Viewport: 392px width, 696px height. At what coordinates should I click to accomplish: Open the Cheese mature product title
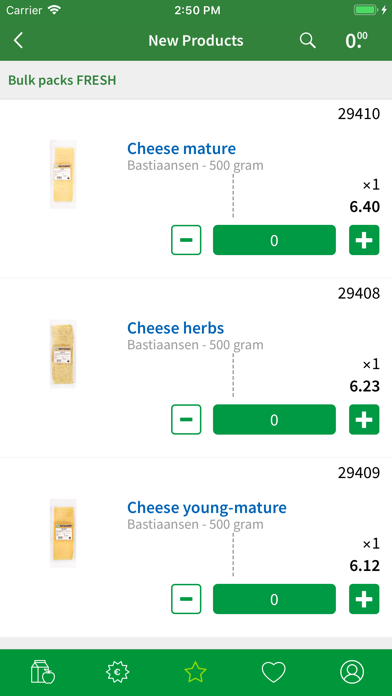182,148
